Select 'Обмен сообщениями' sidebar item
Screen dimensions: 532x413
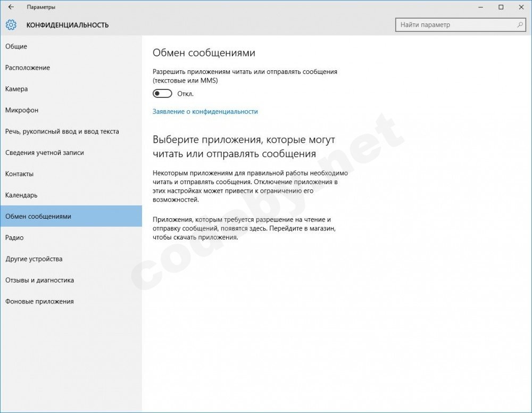[x=71, y=216]
